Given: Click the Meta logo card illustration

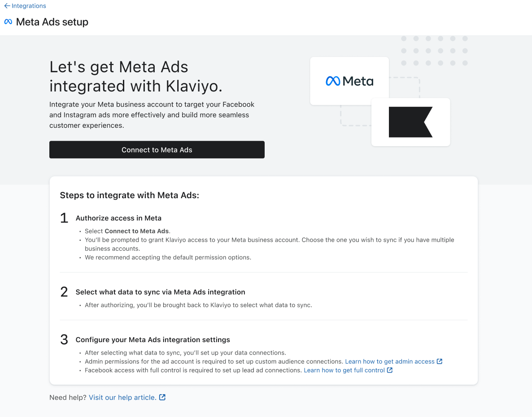Looking at the screenshot, I should tap(349, 81).
